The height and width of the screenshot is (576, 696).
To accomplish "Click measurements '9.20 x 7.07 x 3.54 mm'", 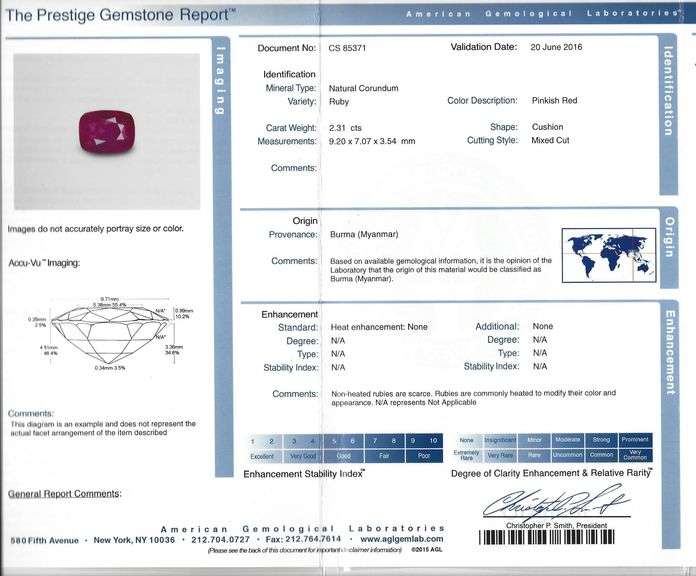I will pos(372,141).
